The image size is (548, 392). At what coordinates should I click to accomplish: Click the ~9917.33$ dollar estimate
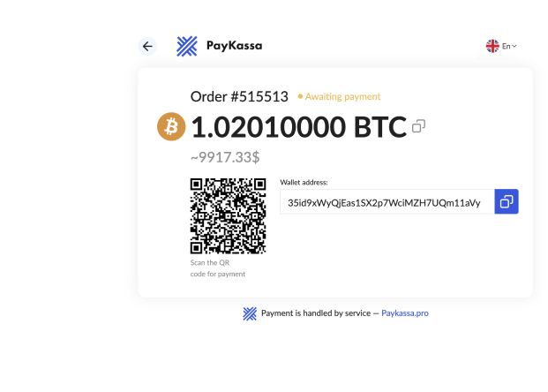(x=225, y=157)
